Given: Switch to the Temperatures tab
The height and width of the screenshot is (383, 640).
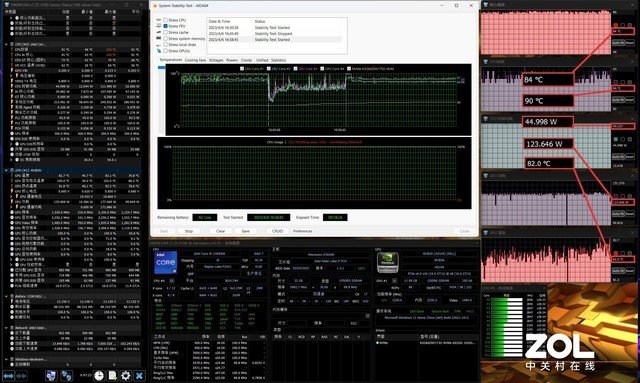Looking at the screenshot, I should coord(171,60).
